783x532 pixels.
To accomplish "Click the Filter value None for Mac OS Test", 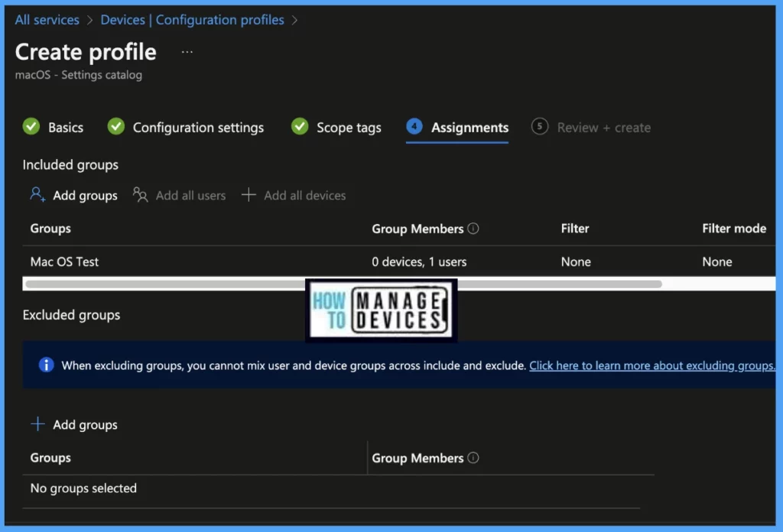I will [576, 262].
